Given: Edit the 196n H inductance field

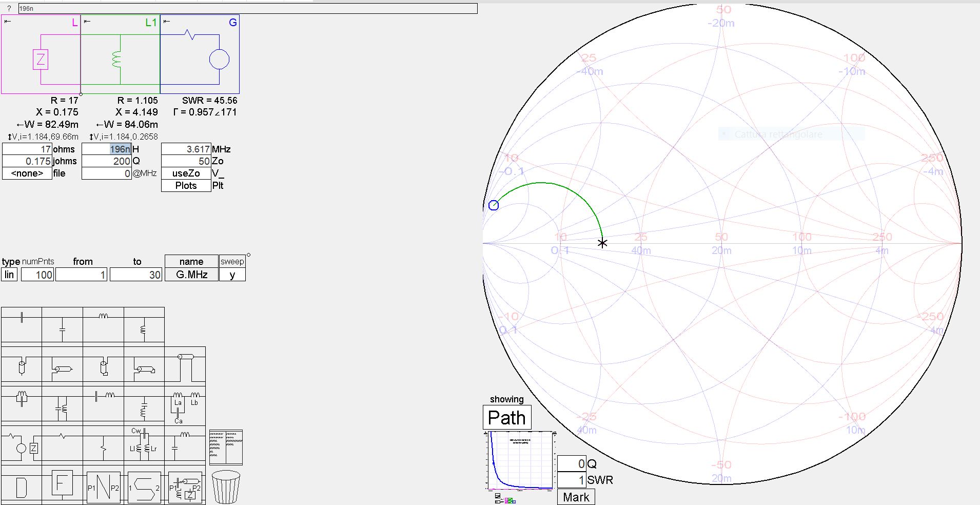Looking at the screenshot, I should [107, 149].
